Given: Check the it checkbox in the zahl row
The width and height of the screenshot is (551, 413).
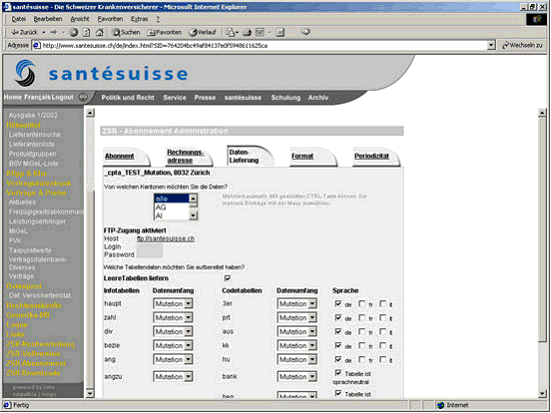Looking at the screenshot, I should tap(383, 317).
